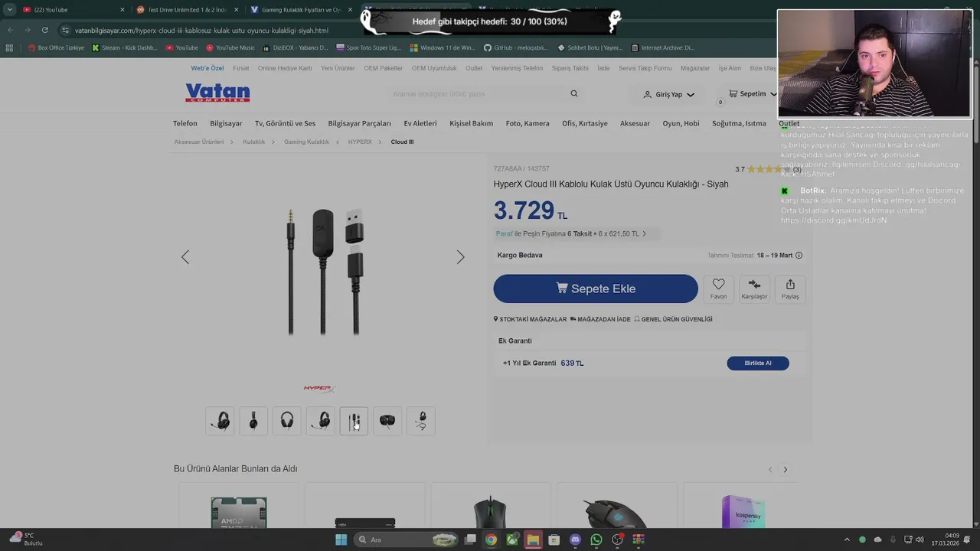Image resolution: width=980 pixels, height=551 pixels.
Task: Open the Outlet link in the top bar
Action: [474, 68]
